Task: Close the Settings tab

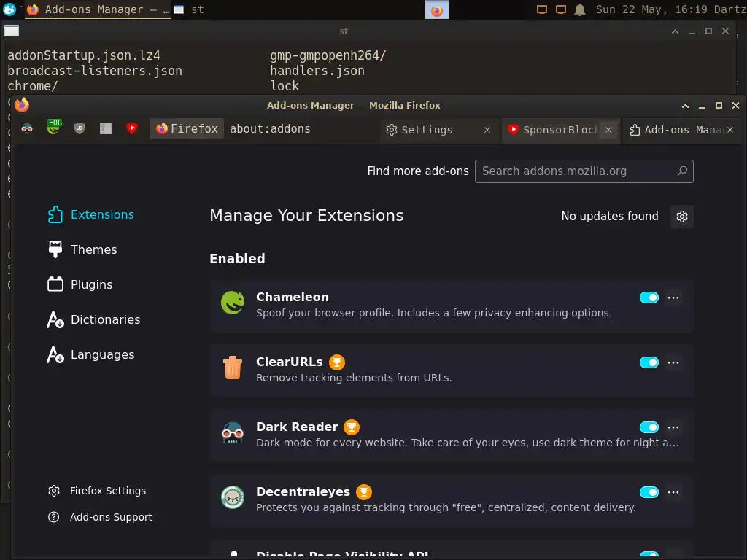Action: pos(487,130)
